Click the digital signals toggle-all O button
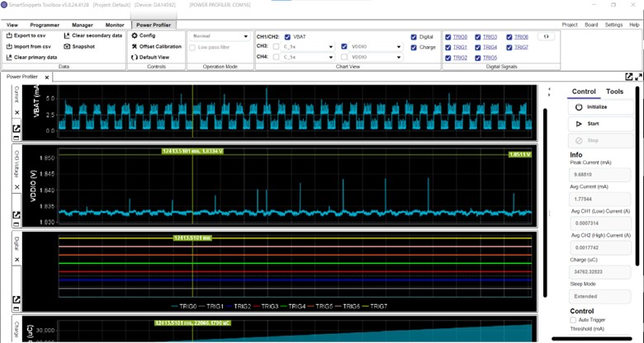The height and width of the screenshot is (343, 644). (x=546, y=36)
